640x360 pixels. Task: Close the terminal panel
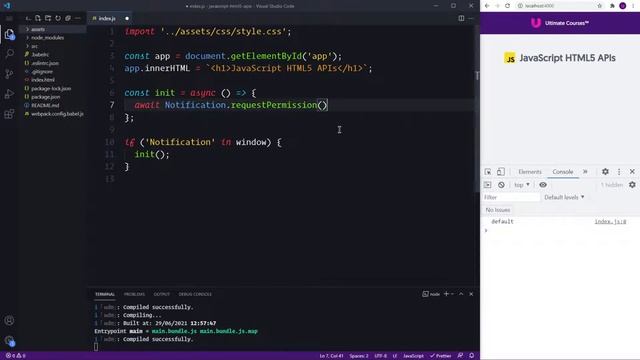[471, 294]
